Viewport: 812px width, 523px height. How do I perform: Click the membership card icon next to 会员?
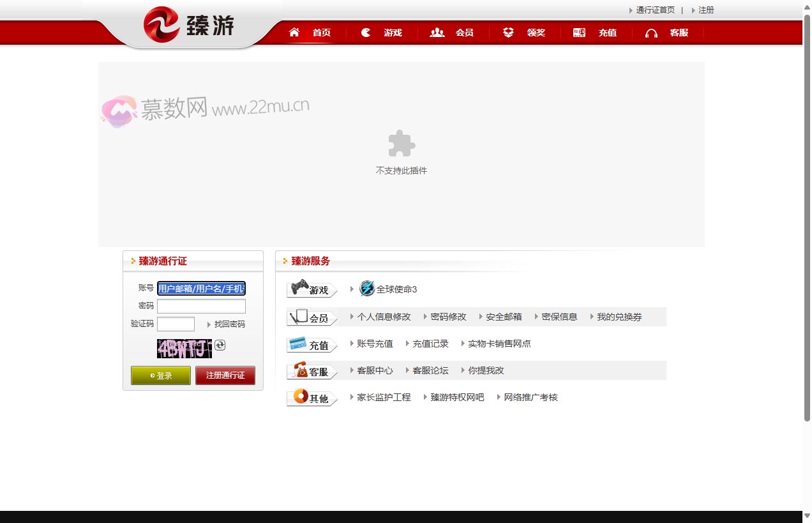click(300, 315)
